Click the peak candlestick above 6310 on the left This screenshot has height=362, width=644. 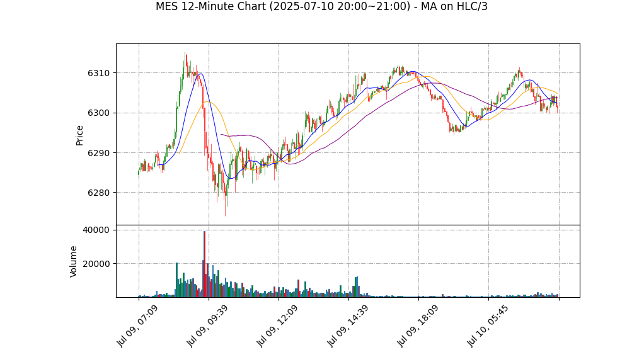pos(185,62)
